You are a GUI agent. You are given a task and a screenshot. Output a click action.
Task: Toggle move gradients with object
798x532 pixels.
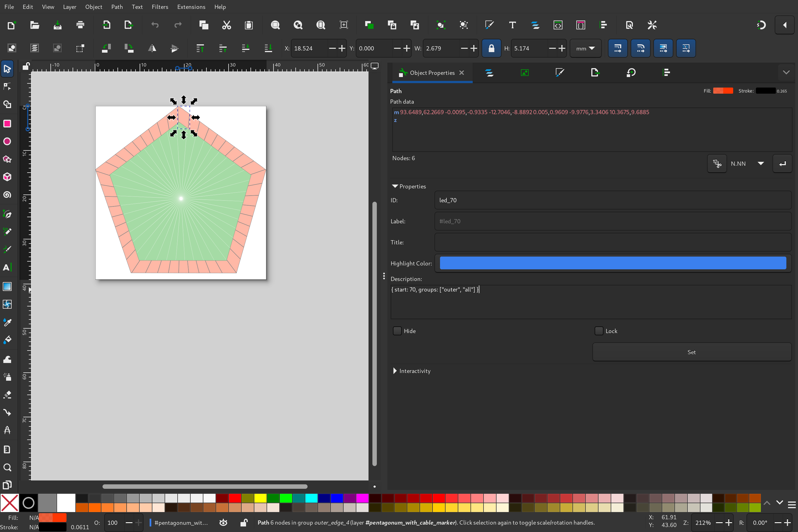pos(663,48)
